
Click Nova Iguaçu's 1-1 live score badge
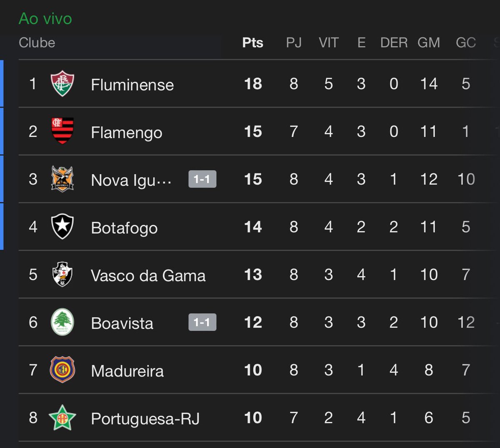(202, 179)
